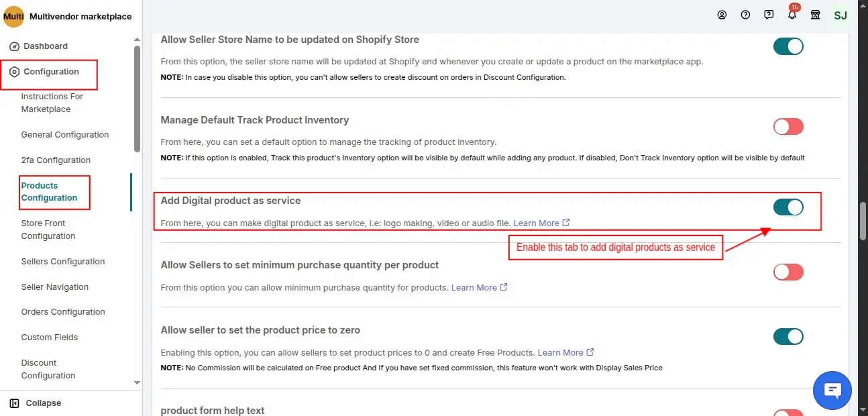Switch to Sellers Configuration section
The height and width of the screenshot is (416, 868).
(x=62, y=261)
